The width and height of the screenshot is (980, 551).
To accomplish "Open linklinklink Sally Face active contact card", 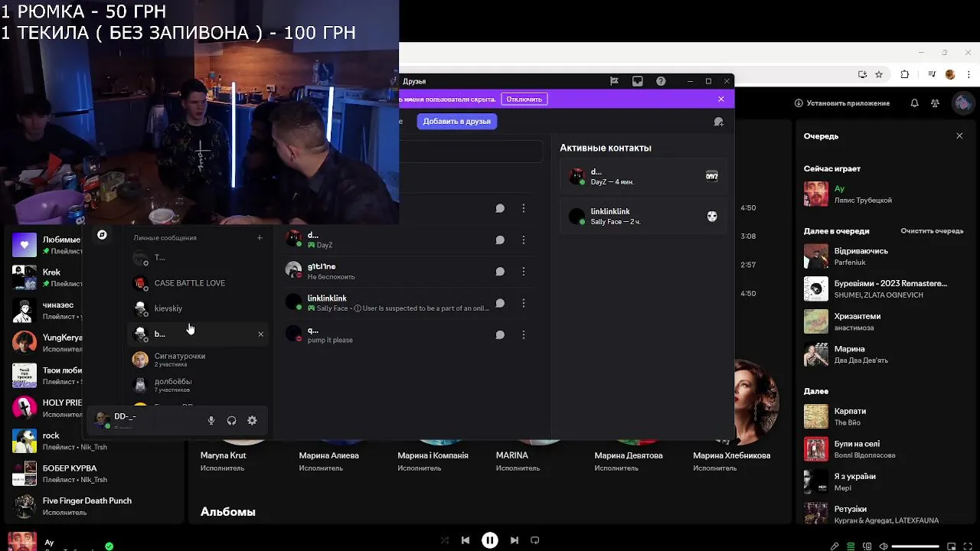I will pyautogui.click(x=643, y=217).
